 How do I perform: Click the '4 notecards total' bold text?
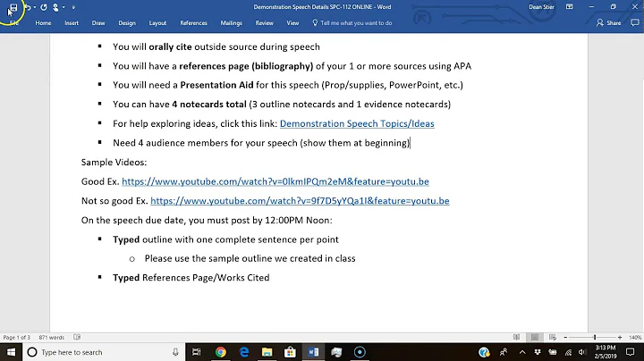(x=209, y=105)
